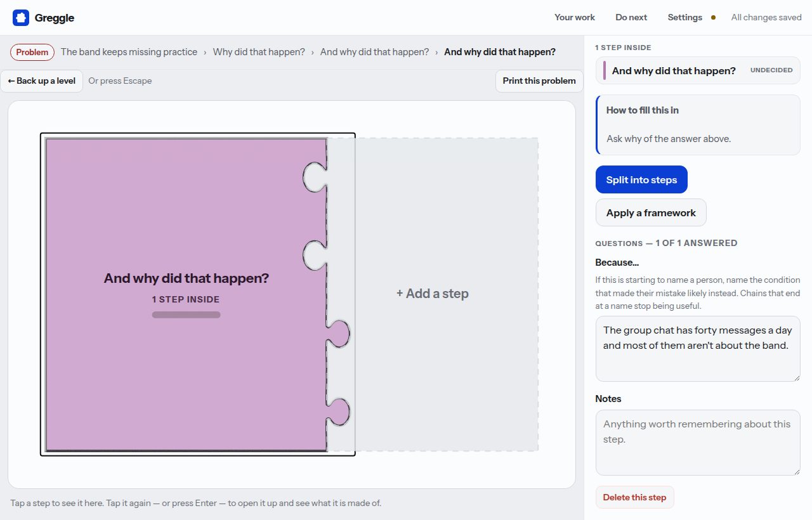Click the progress bar under 1 STEP INSIDE

pos(186,315)
